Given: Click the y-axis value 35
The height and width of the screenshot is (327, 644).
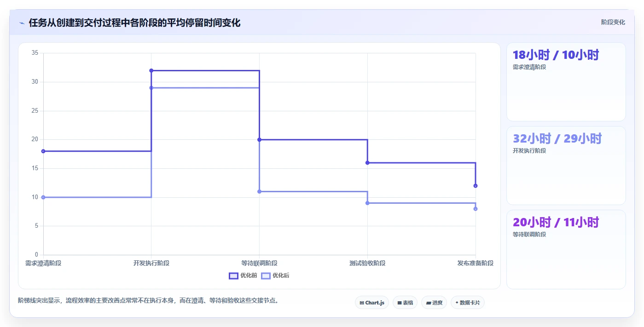Looking at the screenshot, I should pos(35,53).
